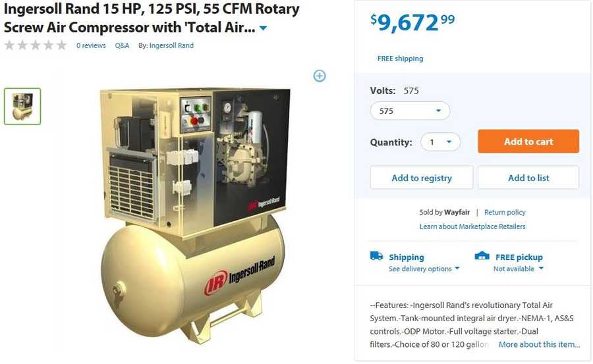Open the Volts 575 dropdown

point(410,111)
